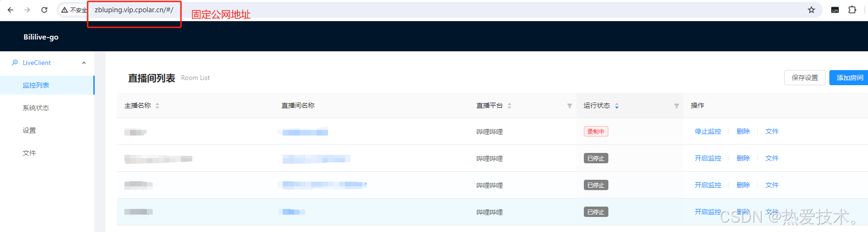Click the 保存设置 button
The height and width of the screenshot is (232, 868).
805,78
